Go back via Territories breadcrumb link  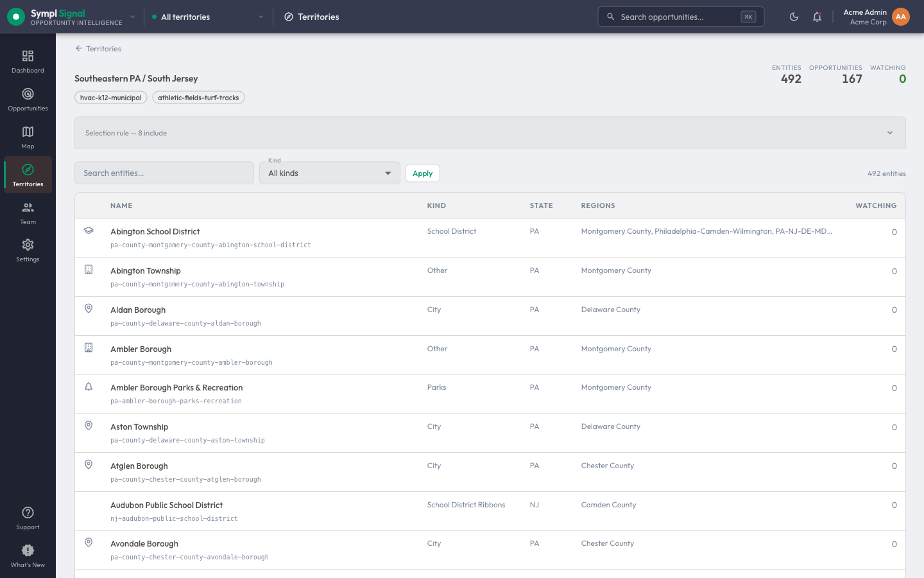point(103,49)
